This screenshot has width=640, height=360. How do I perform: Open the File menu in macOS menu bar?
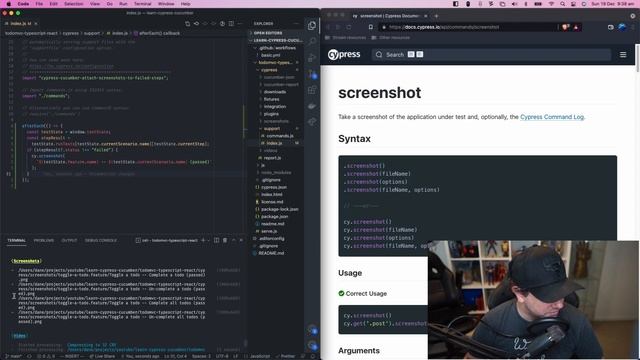39,4
